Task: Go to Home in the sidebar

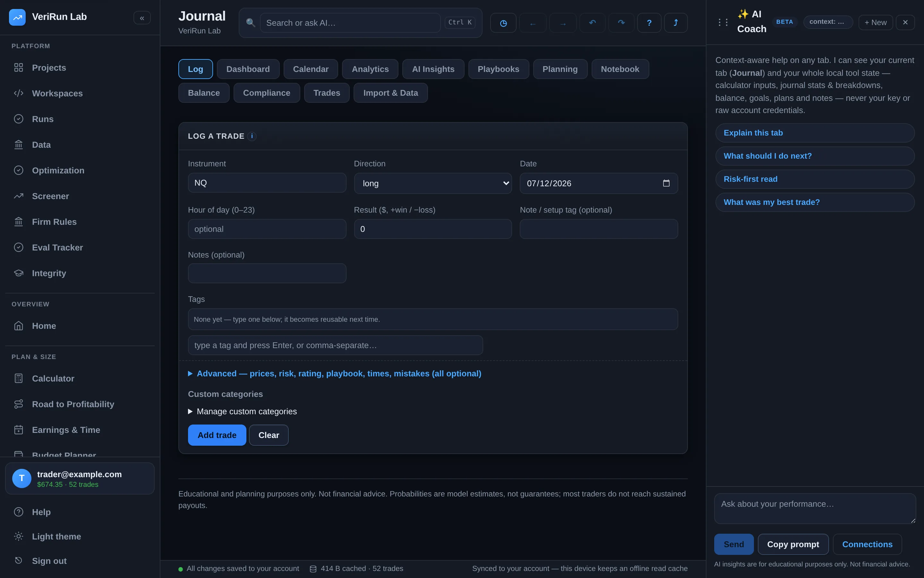Action: [80, 326]
